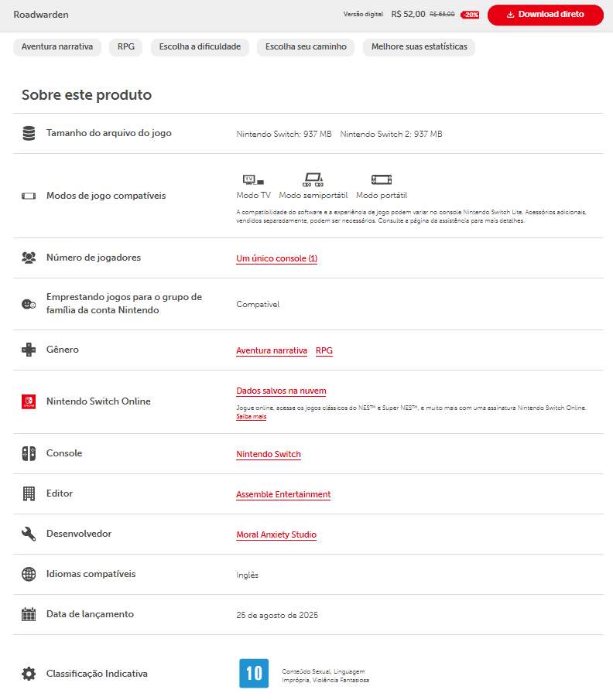Click the genre D-pad icon
Viewport: 613px width, 700px height.
[x=29, y=350]
